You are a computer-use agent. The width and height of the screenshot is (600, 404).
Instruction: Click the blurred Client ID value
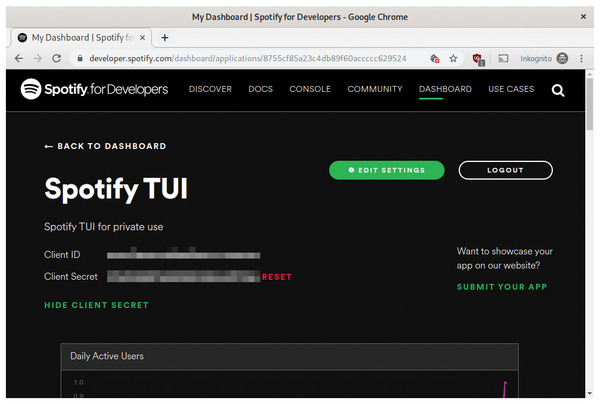click(183, 254)
